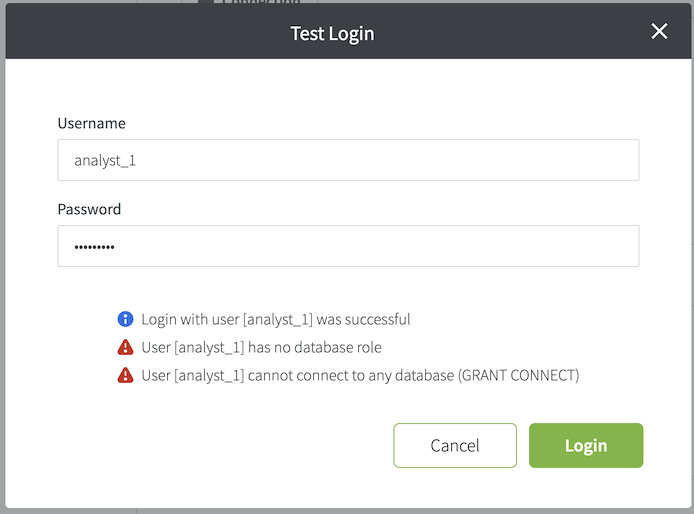Click the "Test Login" dialog title
This screenshot has width=694, height=514.
332,33
